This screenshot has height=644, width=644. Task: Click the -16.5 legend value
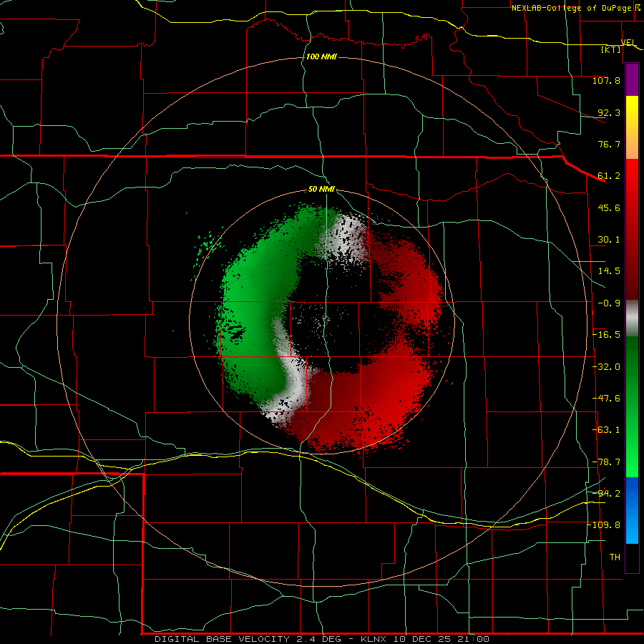click(x=606, y=335)
